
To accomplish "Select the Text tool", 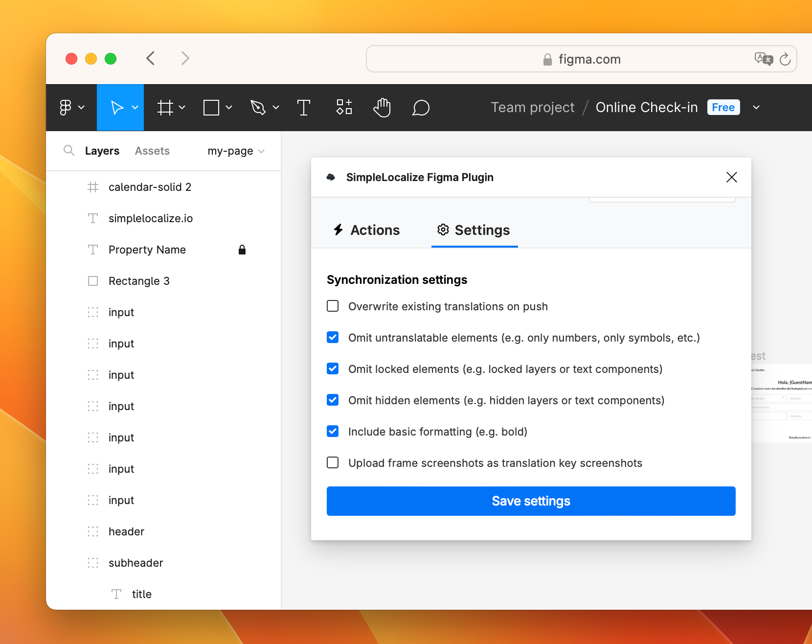I will 304,108.
